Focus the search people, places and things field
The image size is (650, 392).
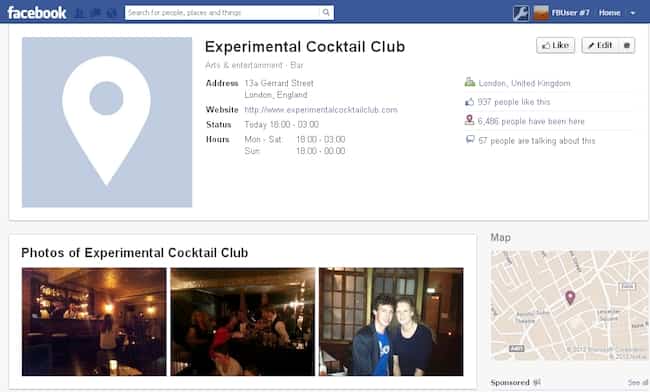coord(224,12)
